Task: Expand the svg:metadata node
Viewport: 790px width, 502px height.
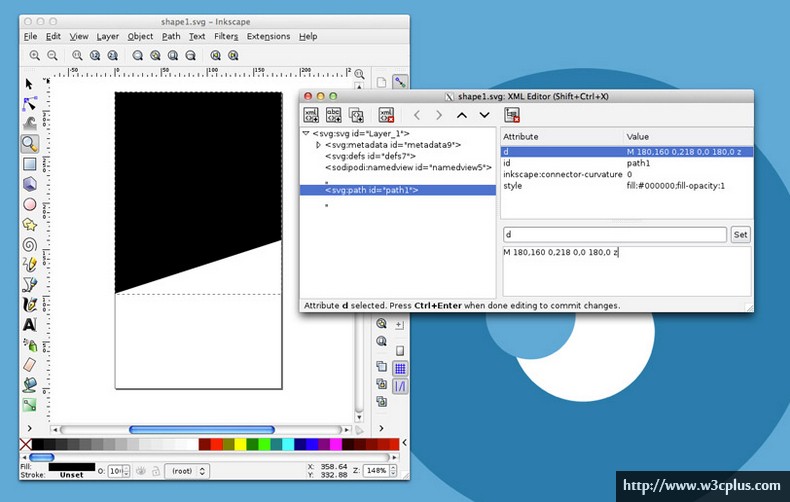Action: (318, 145)
